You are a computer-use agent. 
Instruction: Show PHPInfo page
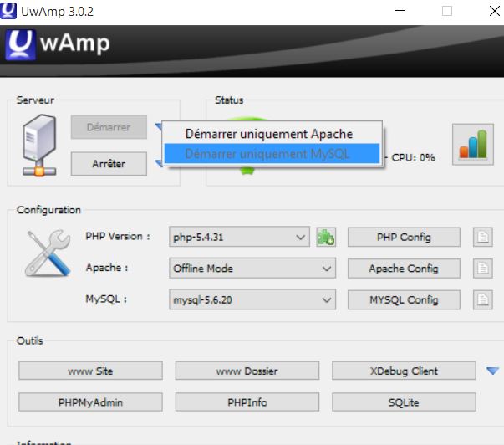(247, 402)
